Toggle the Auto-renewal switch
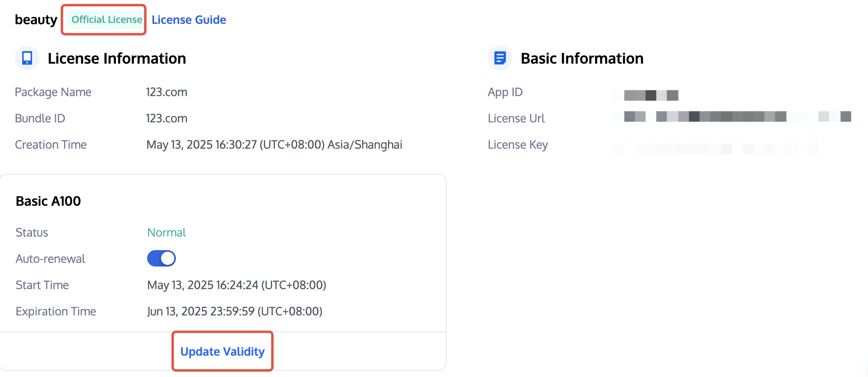Screen dimensions: 868x377 pyautogui.click(x=162, y=258)
